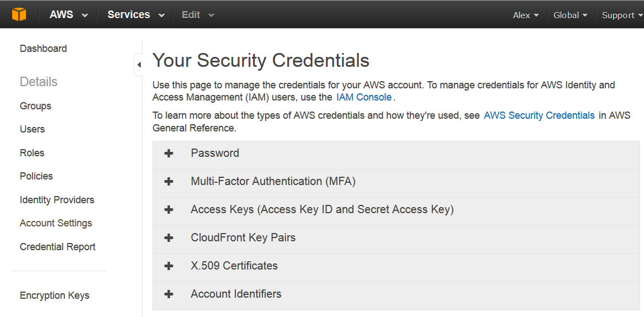
Task: Open the AWS dropdown menu
Action: pos(68,15)
